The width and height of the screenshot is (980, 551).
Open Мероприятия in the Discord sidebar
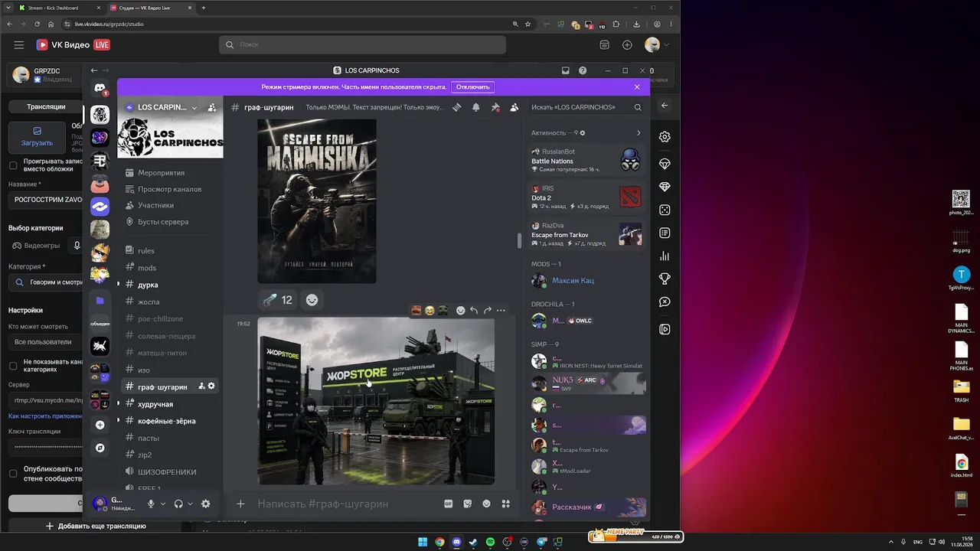[x=161, y=173]
